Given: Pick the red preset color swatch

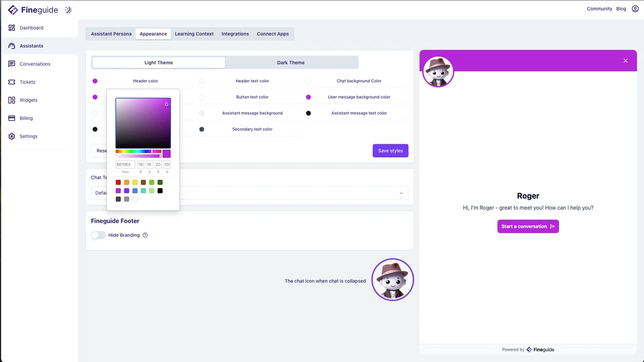Looking at the screenshot, I should point(118,183).
